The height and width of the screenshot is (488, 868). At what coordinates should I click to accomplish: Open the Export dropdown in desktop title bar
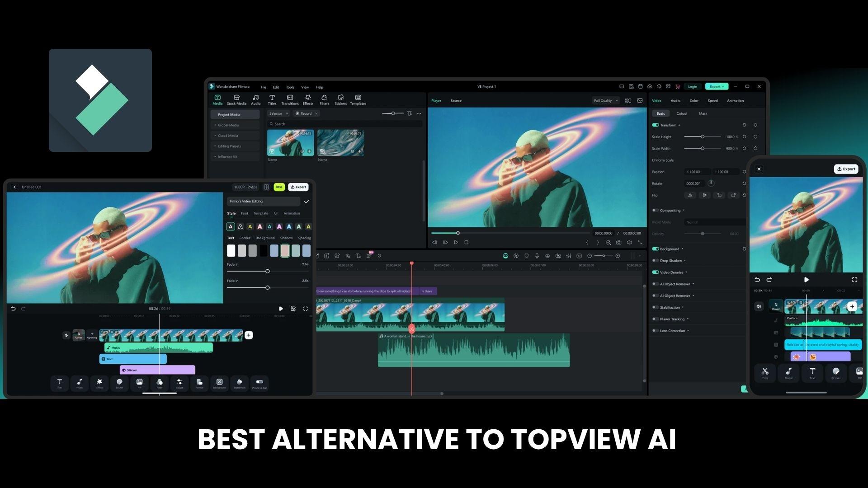coord(717,86)
